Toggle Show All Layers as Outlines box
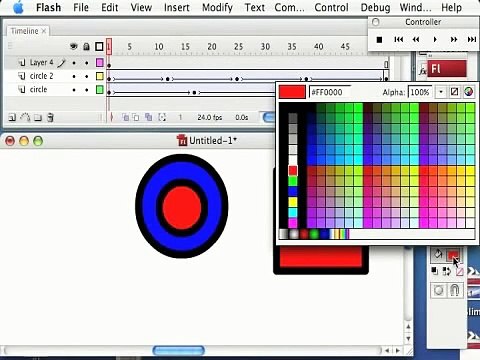 point(99,46)
